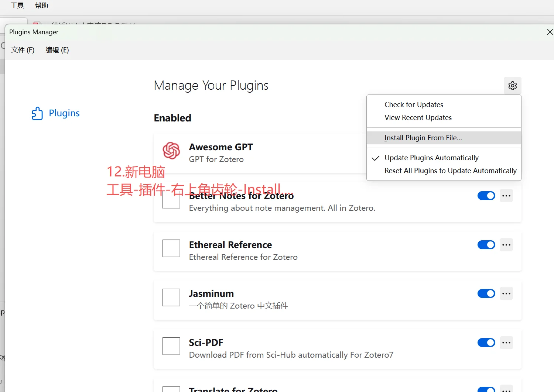Open the Awesome GPT plugin icon

tap(171, 151)
